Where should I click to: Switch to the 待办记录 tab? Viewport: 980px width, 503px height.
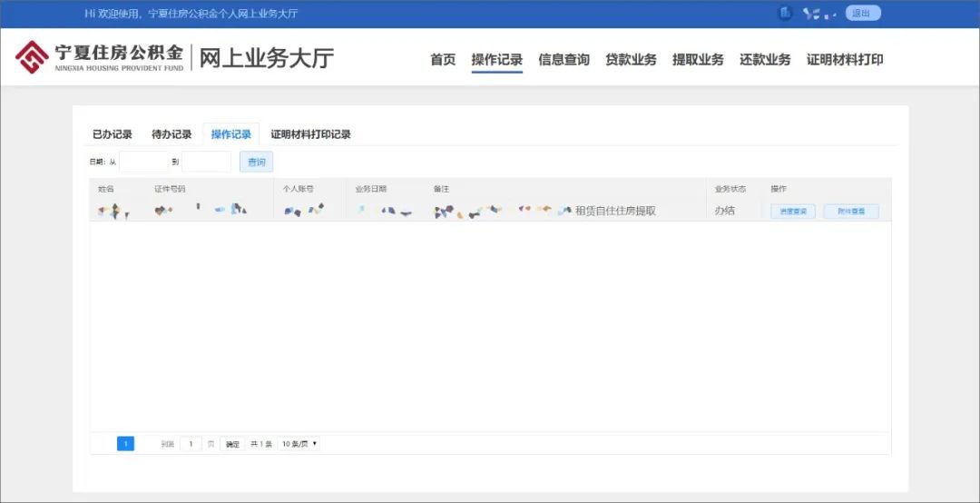[x=171, y=134]
